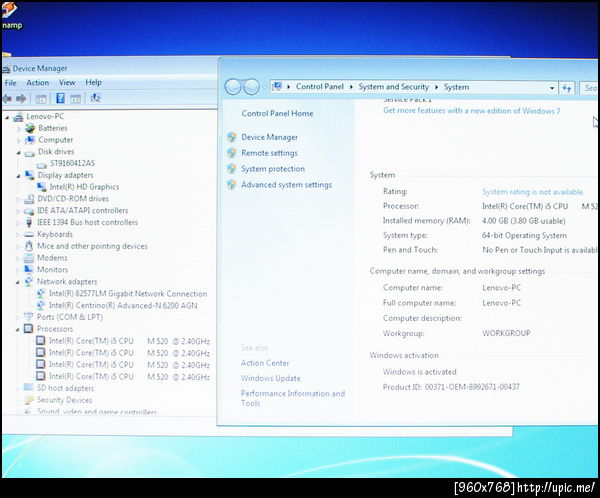Select the ST9160412AS disk drive icon
This screenshot has height=498, width=600.
click(41, 164)
